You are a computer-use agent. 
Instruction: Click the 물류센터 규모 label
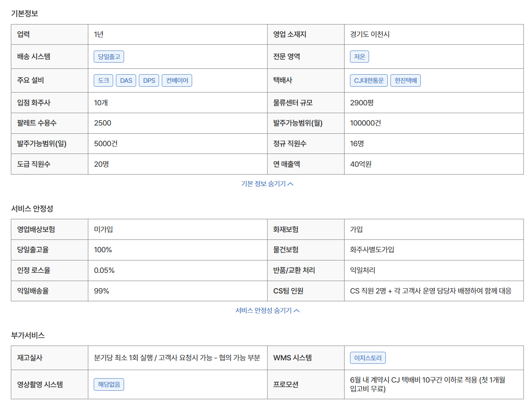click(293, 103)
